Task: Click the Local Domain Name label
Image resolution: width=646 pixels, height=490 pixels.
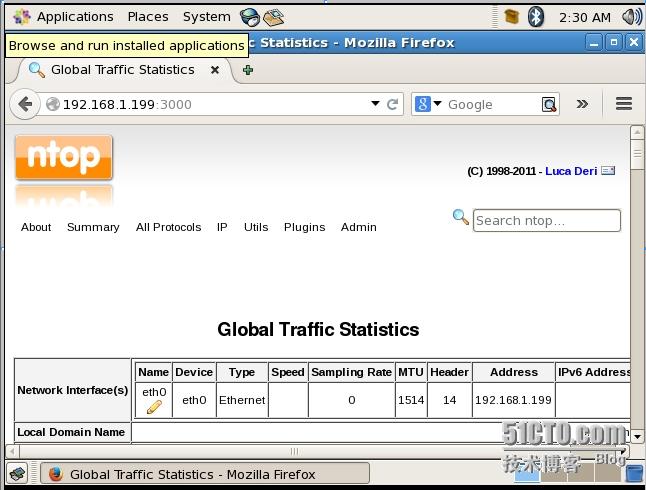Action: point(71,432)
